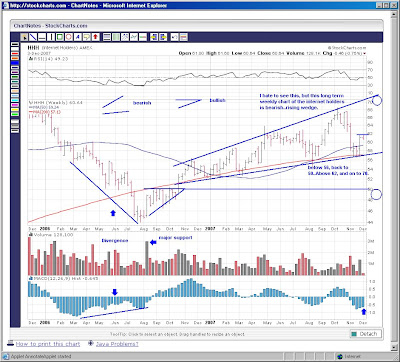
Task: Select the red-green line tool icon
Action: click(143, 37)
